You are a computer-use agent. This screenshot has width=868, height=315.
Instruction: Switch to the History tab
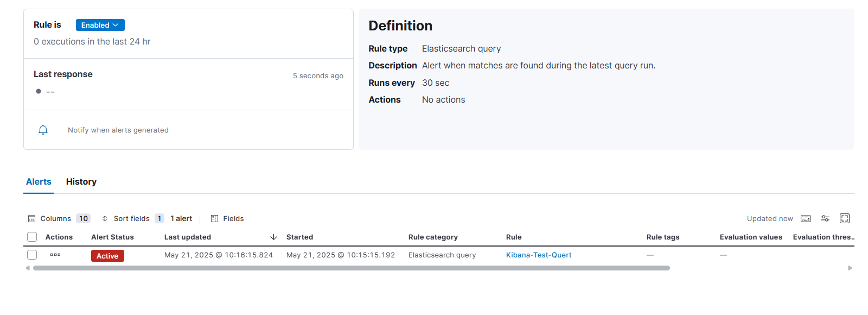[81, 181]
